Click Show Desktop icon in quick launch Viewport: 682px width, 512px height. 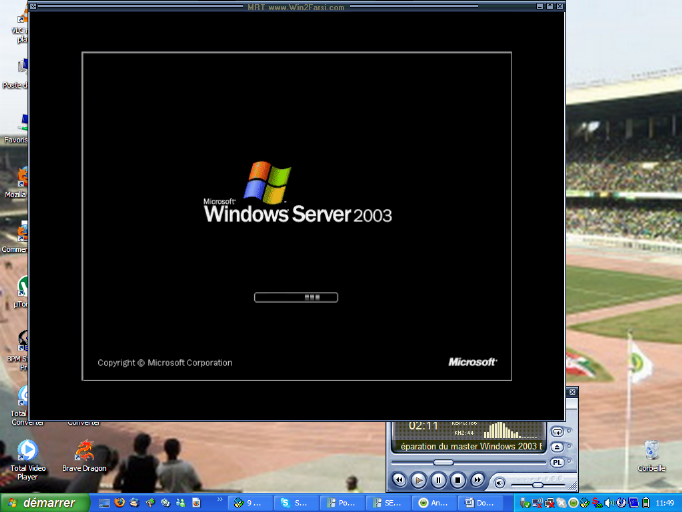(x=104, y=503)
